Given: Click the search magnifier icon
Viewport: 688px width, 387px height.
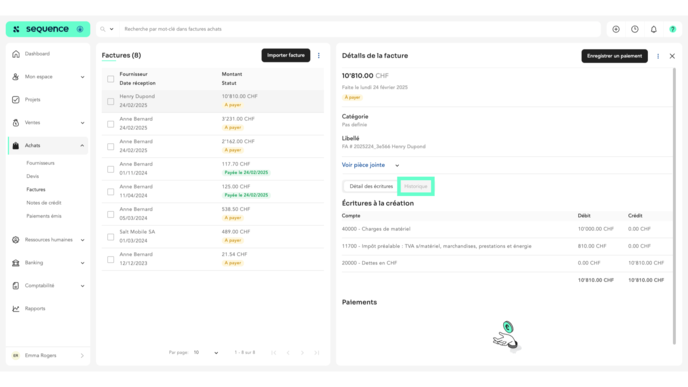Looking at the screenshot, I should click(x=103, y=29).
